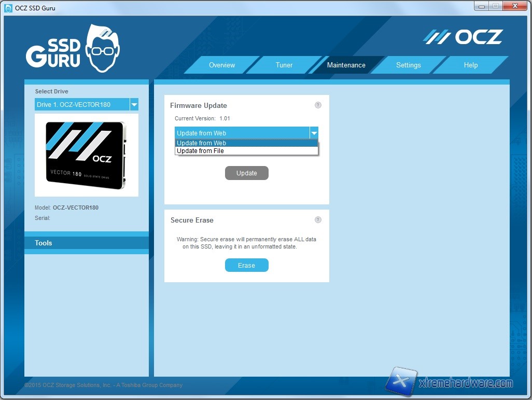Click the Erase button
The height and width of the screenshot is (400, 532).
[x=246, y=265]
